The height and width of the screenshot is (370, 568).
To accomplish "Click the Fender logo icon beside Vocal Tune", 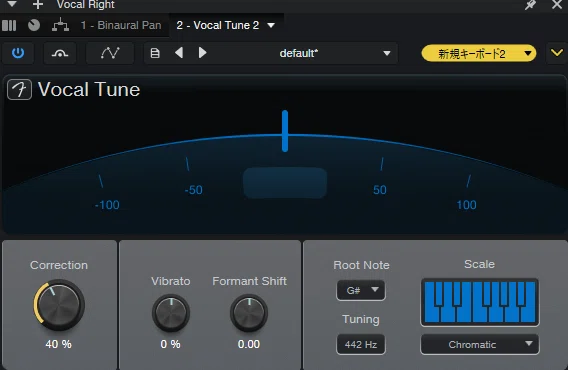I will click(20, 89).
